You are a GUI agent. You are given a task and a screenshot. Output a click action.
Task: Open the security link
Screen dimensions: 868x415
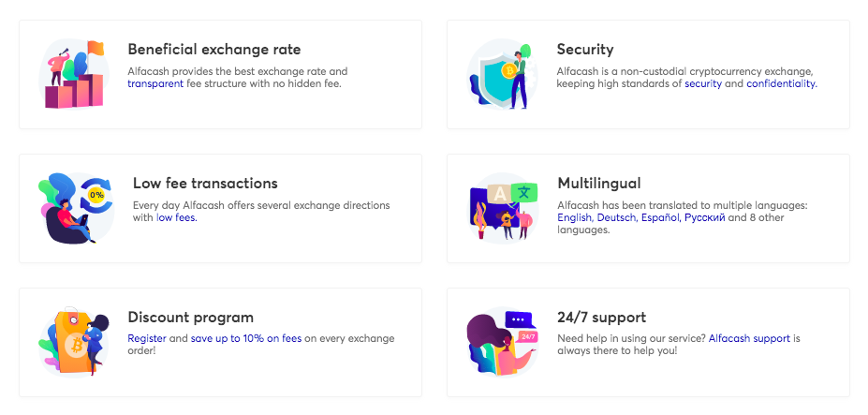coord(703,84)
